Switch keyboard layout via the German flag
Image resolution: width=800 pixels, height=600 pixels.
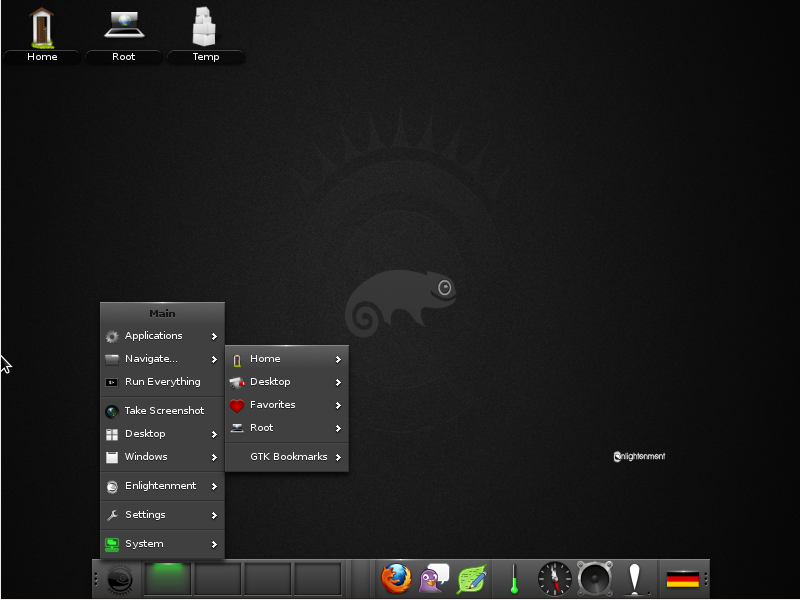[x=683, y=578]
